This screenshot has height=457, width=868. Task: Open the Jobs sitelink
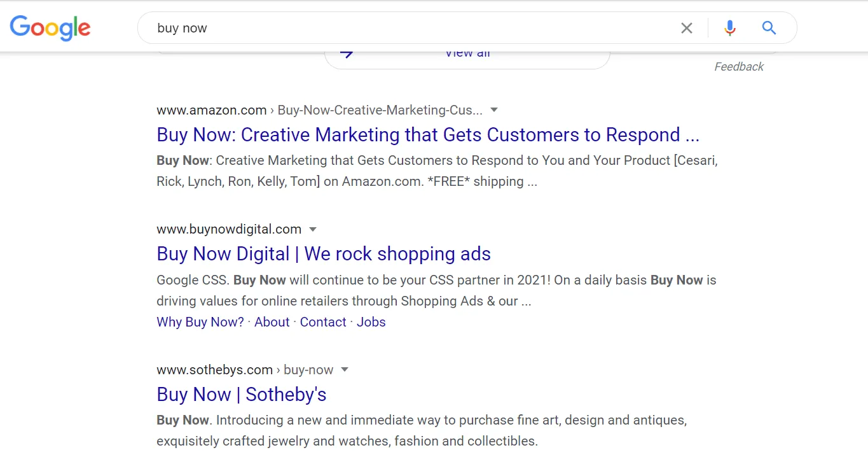click(x=371, y=322)
